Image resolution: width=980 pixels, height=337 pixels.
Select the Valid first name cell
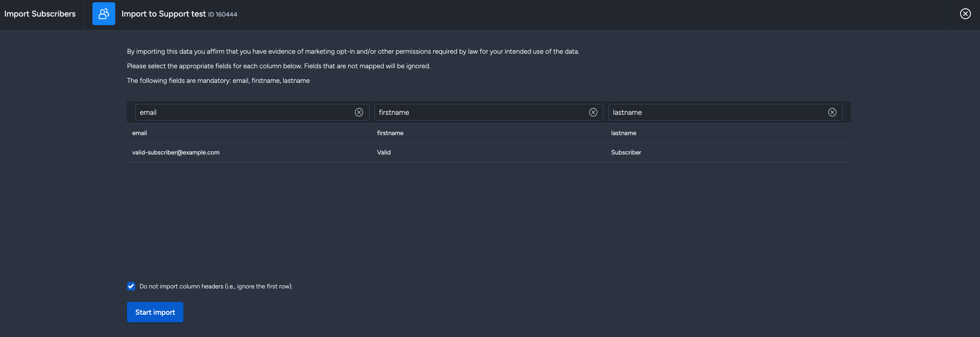click(384, 152)
